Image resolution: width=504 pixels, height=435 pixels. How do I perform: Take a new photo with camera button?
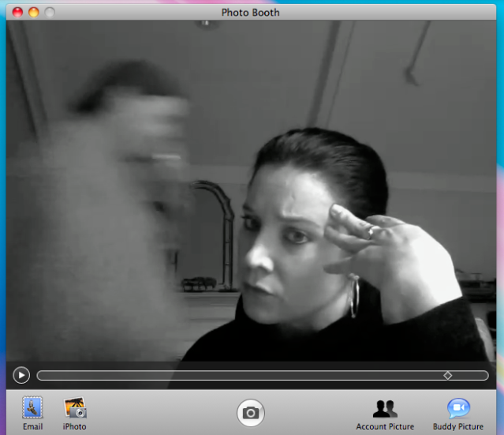point(251,413)
